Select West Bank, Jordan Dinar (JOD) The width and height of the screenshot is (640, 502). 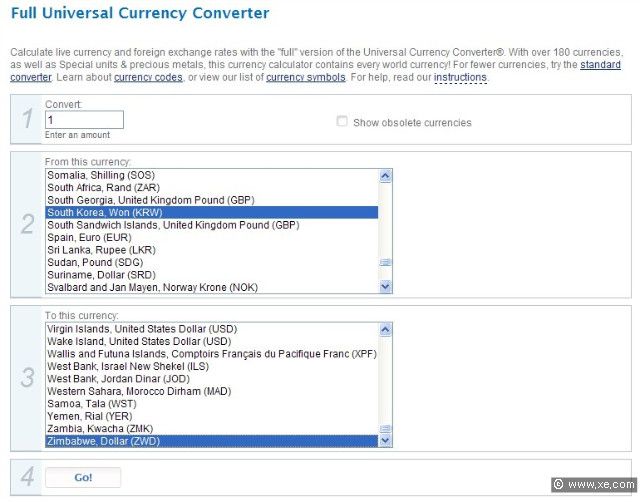(x=211, y=379)
